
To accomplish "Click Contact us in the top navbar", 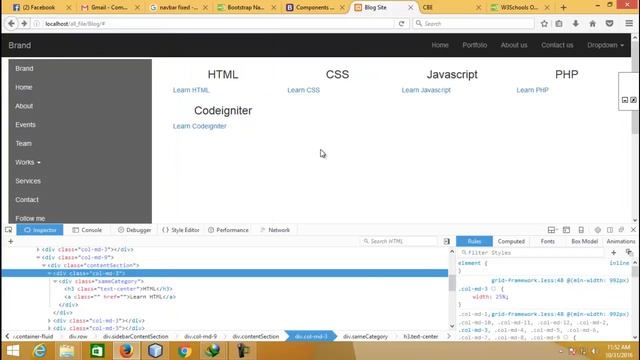I will coord(557,45).
